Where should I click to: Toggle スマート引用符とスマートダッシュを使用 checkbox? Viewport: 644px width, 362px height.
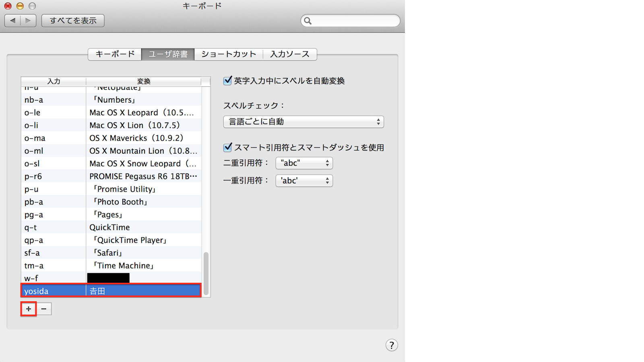click(x=228, y=148)
